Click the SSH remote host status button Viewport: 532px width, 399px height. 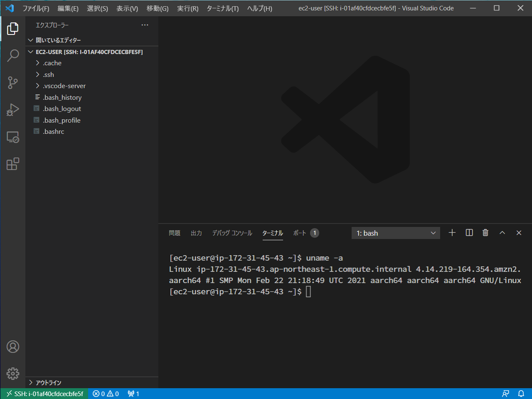44,394
